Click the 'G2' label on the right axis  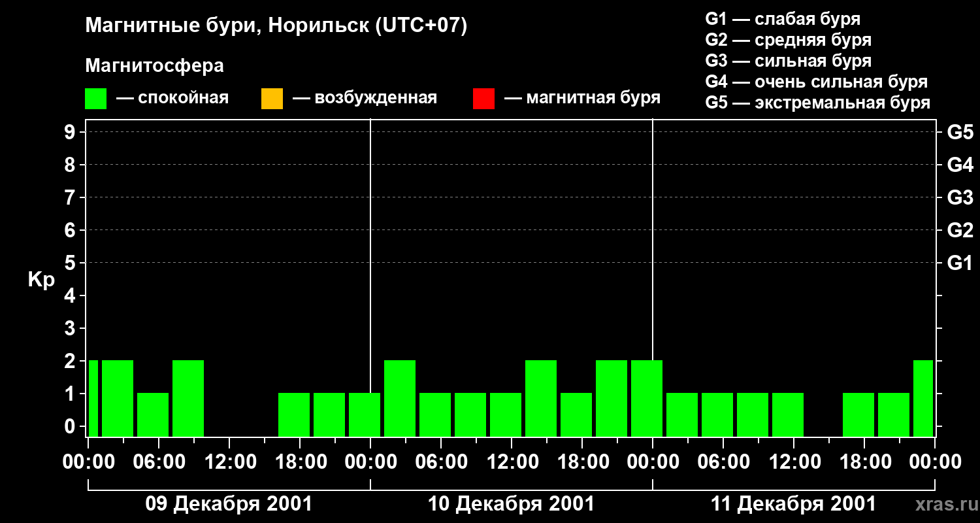coord(960,230)
